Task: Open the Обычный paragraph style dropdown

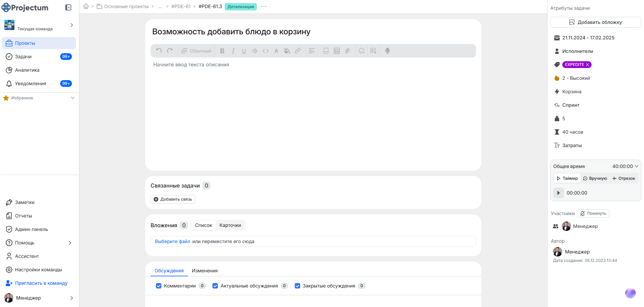Action: pos(196,50)
